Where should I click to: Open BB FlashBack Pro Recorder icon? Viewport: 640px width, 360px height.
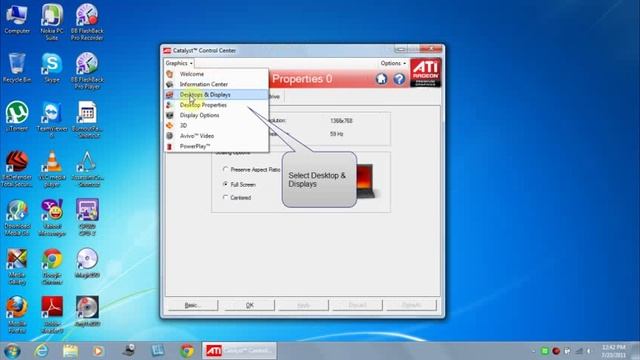(x=87, y=22)
